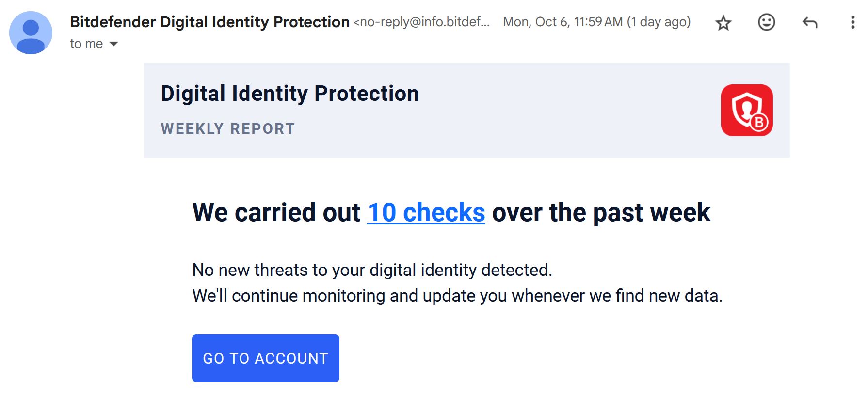Click sender name Bitdefender Digital Identity Protection
This screenshot has width=868, height=398.
(209, 22)
